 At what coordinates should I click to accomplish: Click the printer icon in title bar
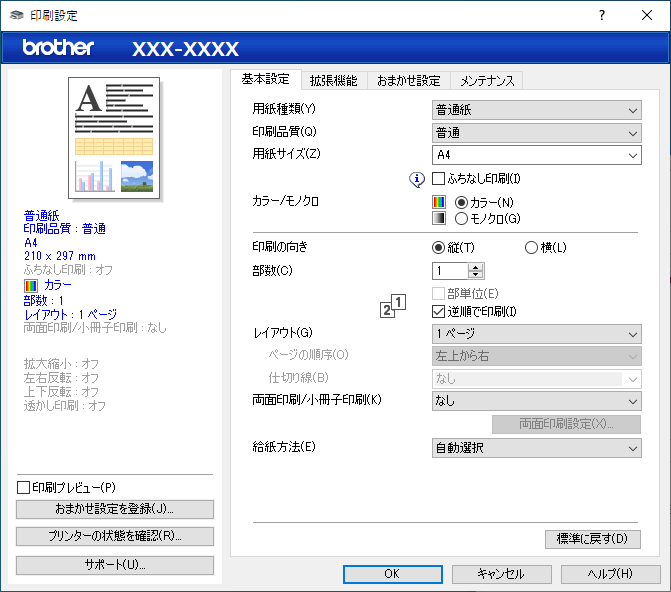tap(16, 15)
